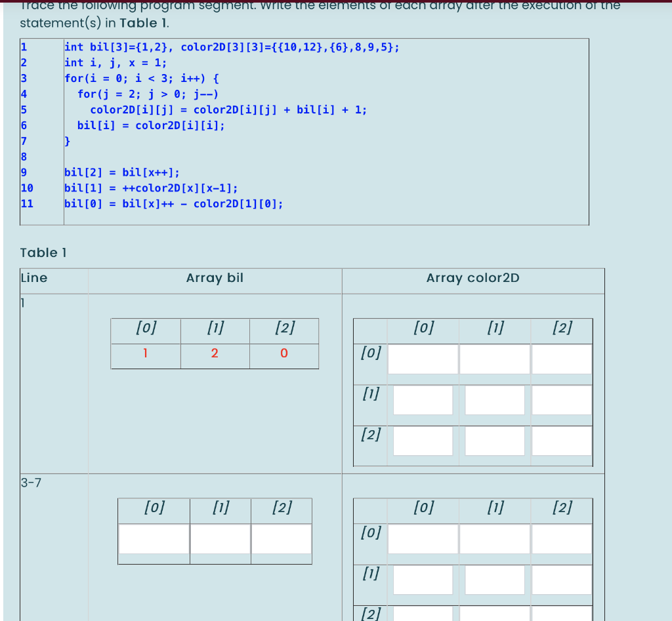Select the red value 0 in Array bil
The width and height of the screenshot is (672, 621).
click(x=283, y=355)
